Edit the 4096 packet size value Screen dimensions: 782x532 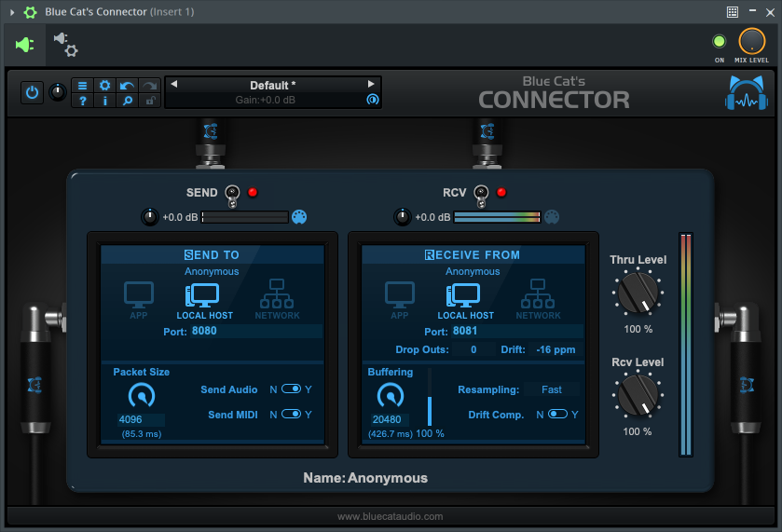point(141,420)
